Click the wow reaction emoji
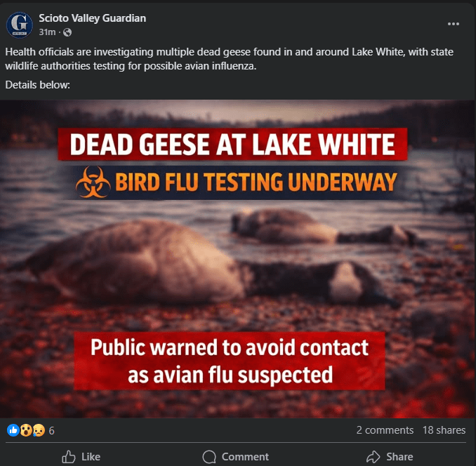 click(26, 430)
